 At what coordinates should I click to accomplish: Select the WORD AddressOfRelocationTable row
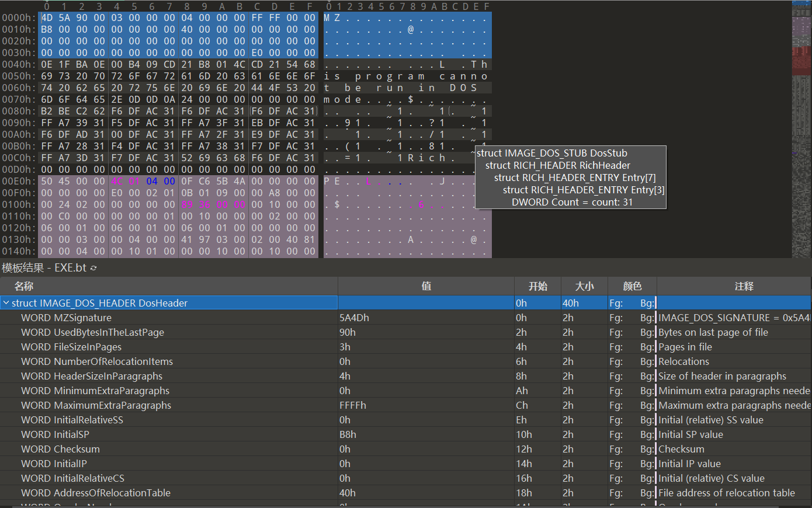pyautogui.click(x=405, y=493)
